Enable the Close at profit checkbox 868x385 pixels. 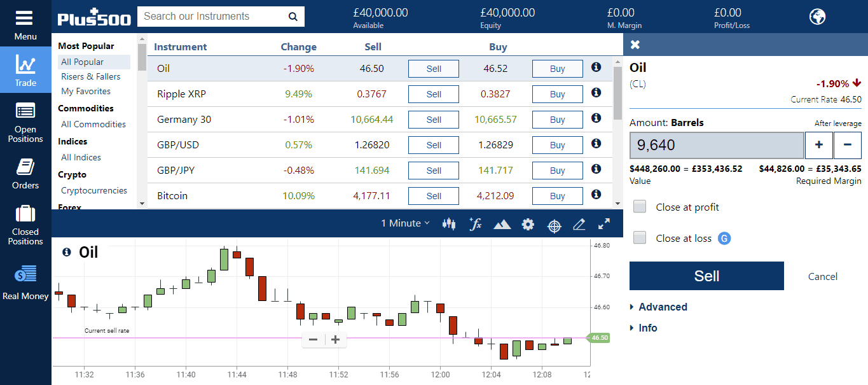[640, 206]
